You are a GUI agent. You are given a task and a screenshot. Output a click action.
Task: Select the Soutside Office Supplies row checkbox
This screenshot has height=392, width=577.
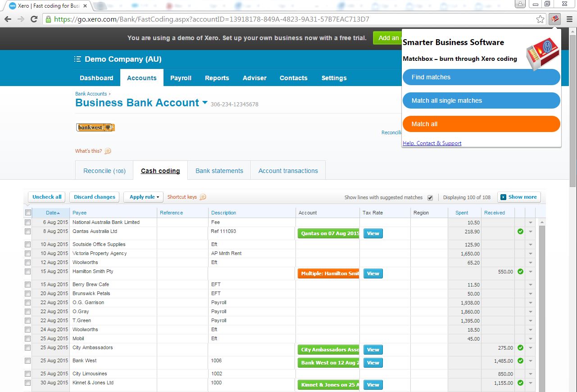point(28,245)
